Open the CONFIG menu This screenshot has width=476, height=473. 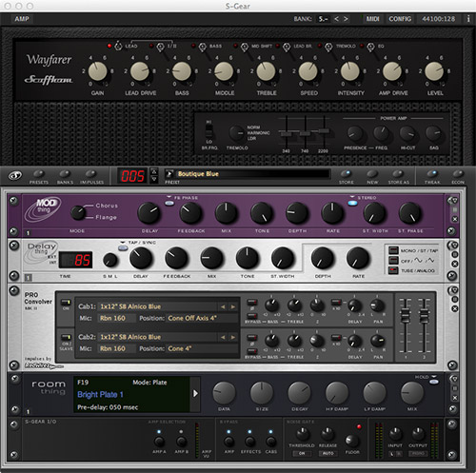click(400, 19)
